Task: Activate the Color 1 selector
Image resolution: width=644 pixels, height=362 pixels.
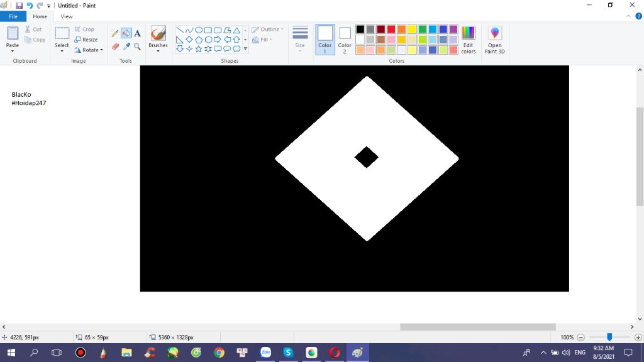Action: tap(325, 40)
